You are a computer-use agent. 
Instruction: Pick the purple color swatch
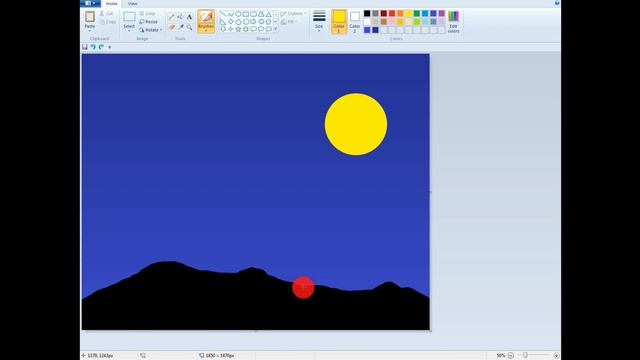coord(442,13)
